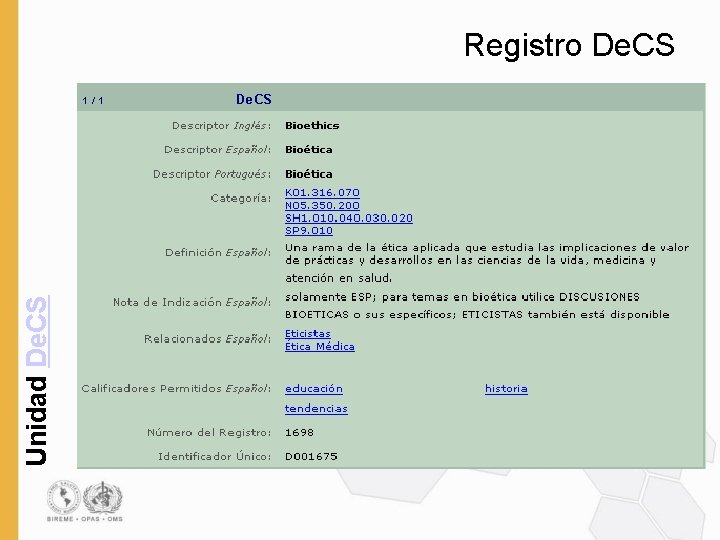Click the Identificador Único label
The image size is (720, 540).
(214, 456)
